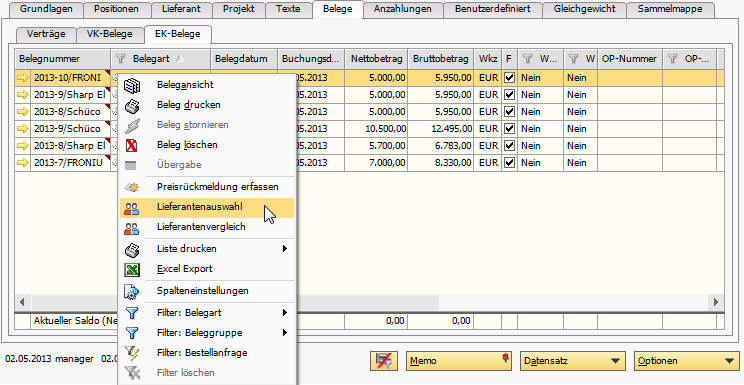The image size is (744, 385).
Task: Click the yellow arrow of row 2013-7/FRONIU
Action: [22, 163]
